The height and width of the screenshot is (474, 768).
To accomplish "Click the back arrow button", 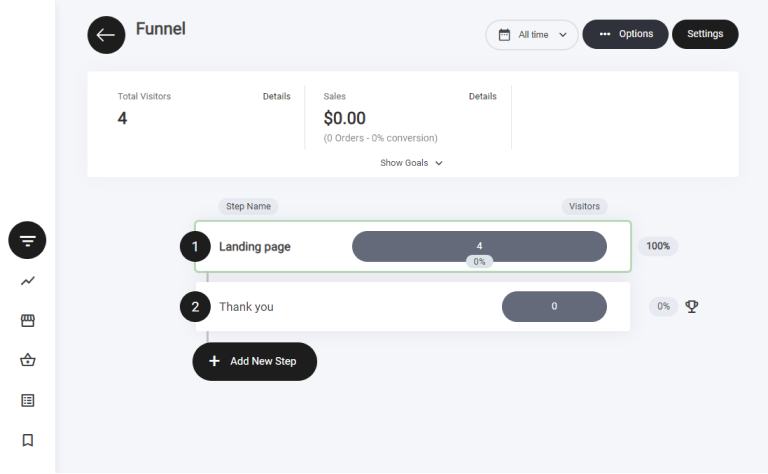I will pyautogui.click(x=106, y=35).
